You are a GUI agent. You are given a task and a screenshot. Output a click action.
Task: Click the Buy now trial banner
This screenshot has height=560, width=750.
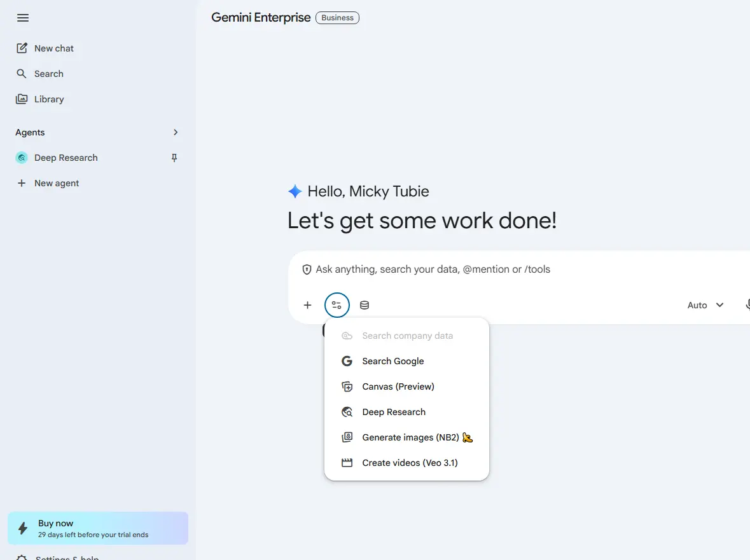(x=98, y=528)
